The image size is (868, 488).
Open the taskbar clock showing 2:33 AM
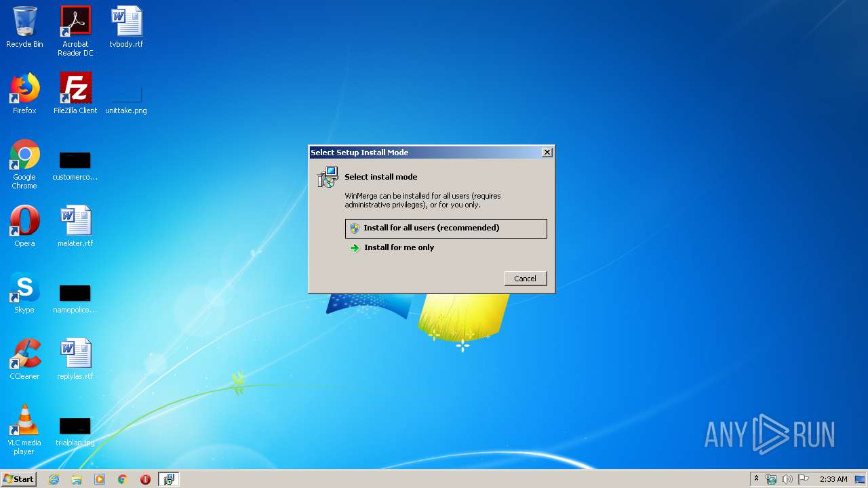833,479
